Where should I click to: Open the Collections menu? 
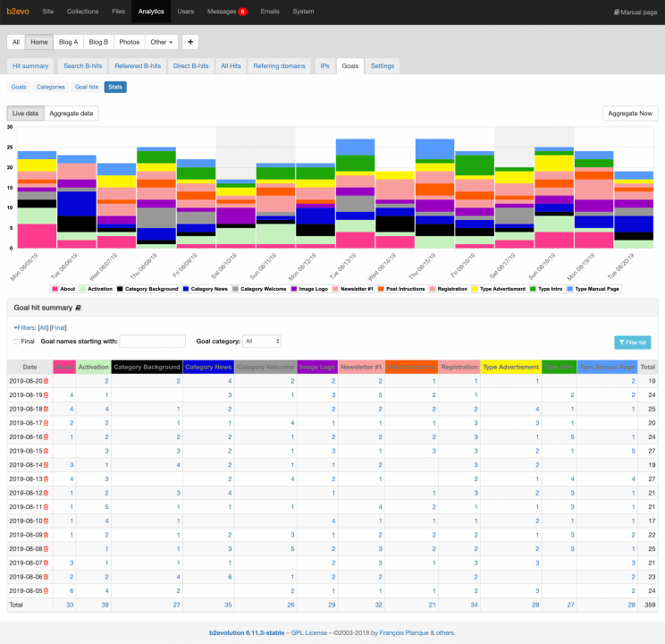(x=83, y=12)
